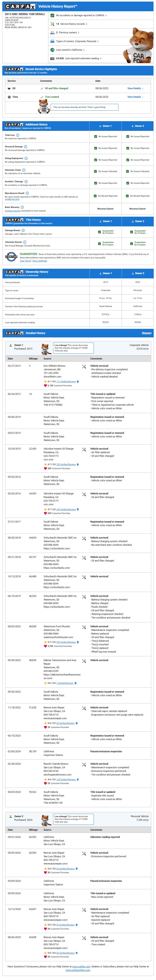The height and width of the screenshot is (980, 156).
Task: Click Owner 1 Total Loss green checkbox
Action: [95, 136]
